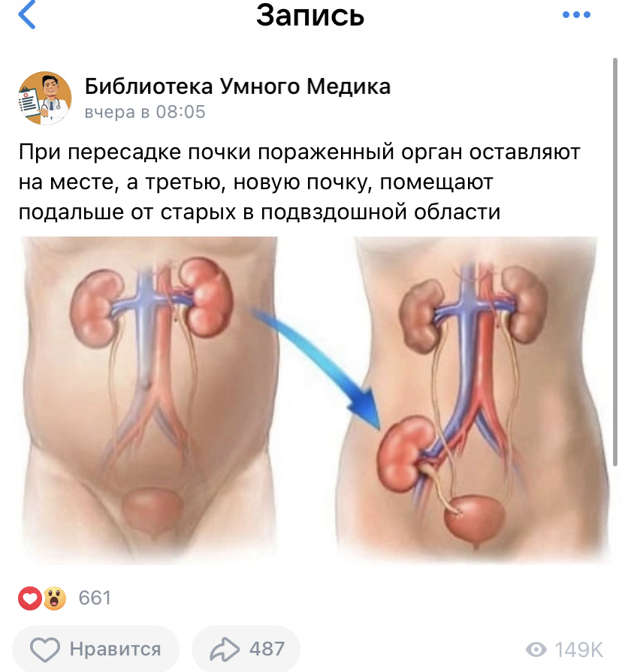Image resolution: width=622 pixels, height=672 pixels.
Task: Open the Библиотека Умного Медика avatar
Action: 44,98
